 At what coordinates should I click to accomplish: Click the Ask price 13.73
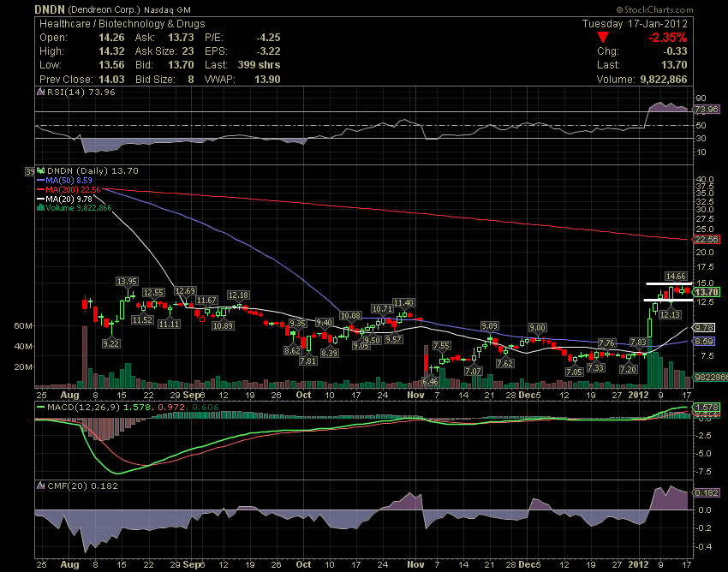click(x=181, y=38)
